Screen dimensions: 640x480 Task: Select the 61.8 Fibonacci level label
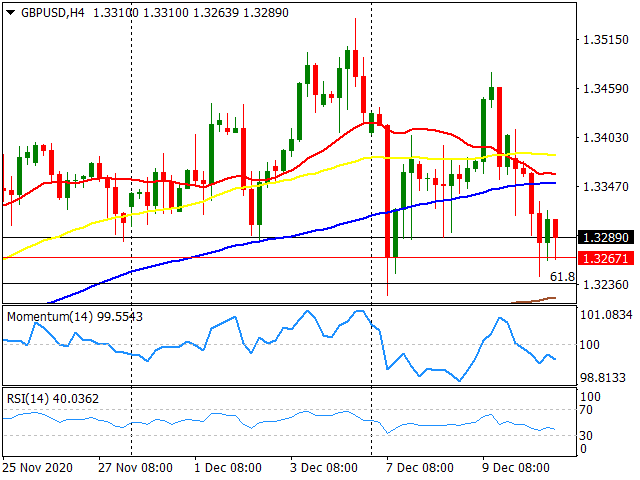(x=562, y=277)
